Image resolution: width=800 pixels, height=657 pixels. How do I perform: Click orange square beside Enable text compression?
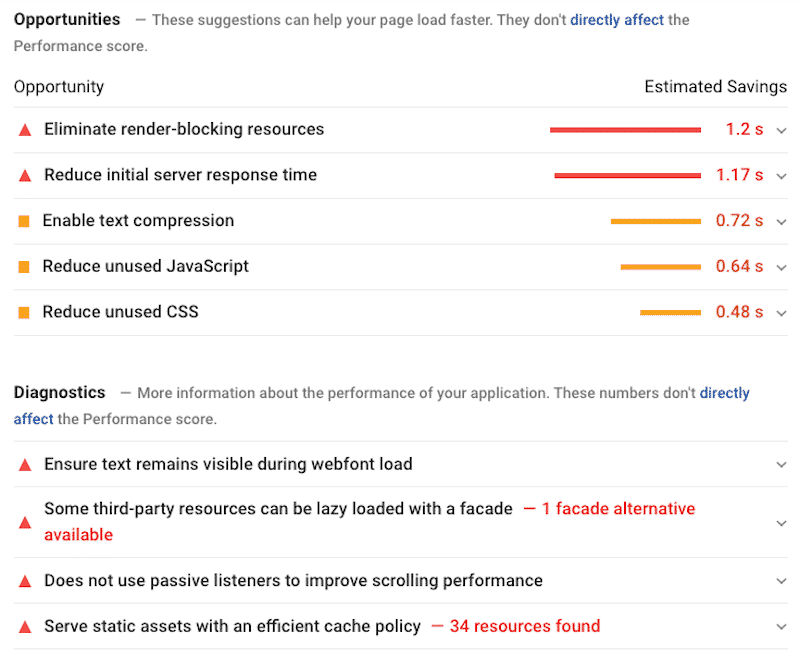click(x=24, y=221)
